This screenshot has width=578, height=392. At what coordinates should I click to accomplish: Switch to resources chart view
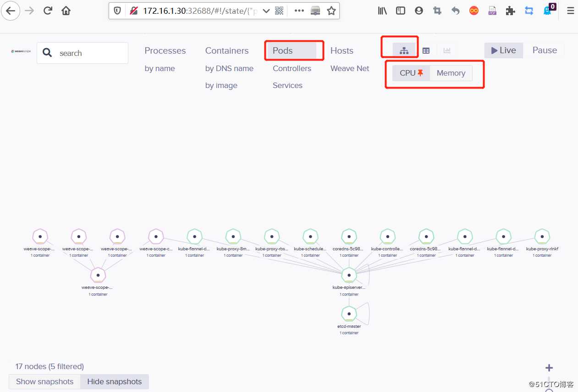pyautogui.click(x=447, y=50)
